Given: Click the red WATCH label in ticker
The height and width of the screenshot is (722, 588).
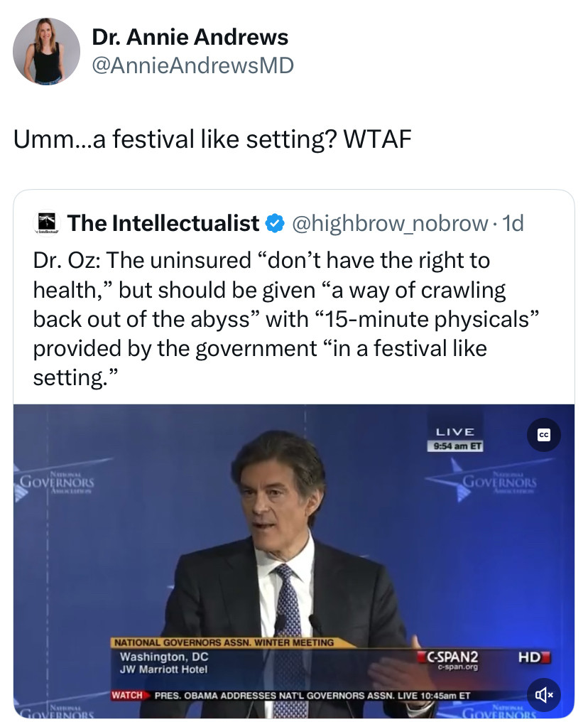Looking at the screenshot, I should tap(126, 695).
